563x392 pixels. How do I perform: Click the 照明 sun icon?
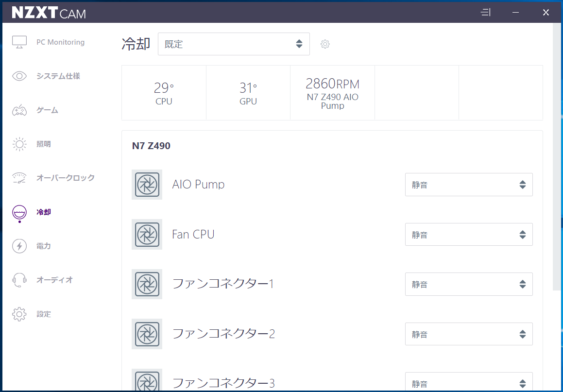(x=19, y=144)
